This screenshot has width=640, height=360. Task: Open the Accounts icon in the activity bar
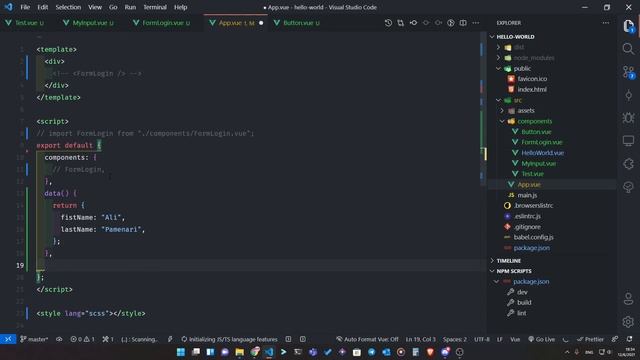(x=629, y=299)
